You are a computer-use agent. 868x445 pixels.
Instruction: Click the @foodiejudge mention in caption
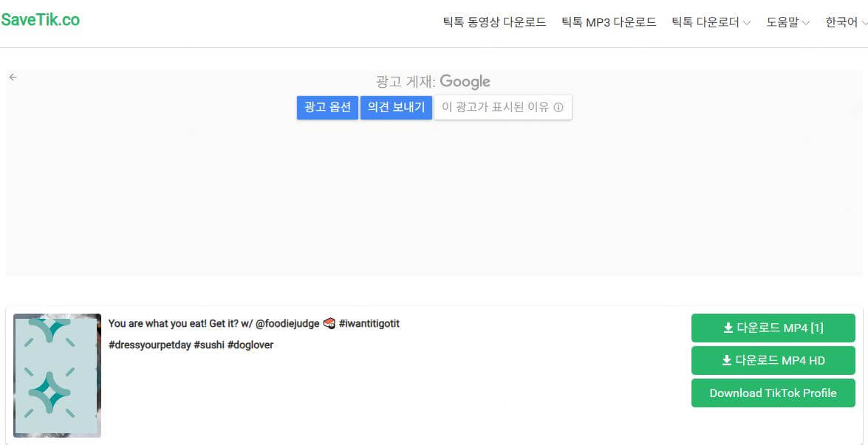click(x=287, y=324)
